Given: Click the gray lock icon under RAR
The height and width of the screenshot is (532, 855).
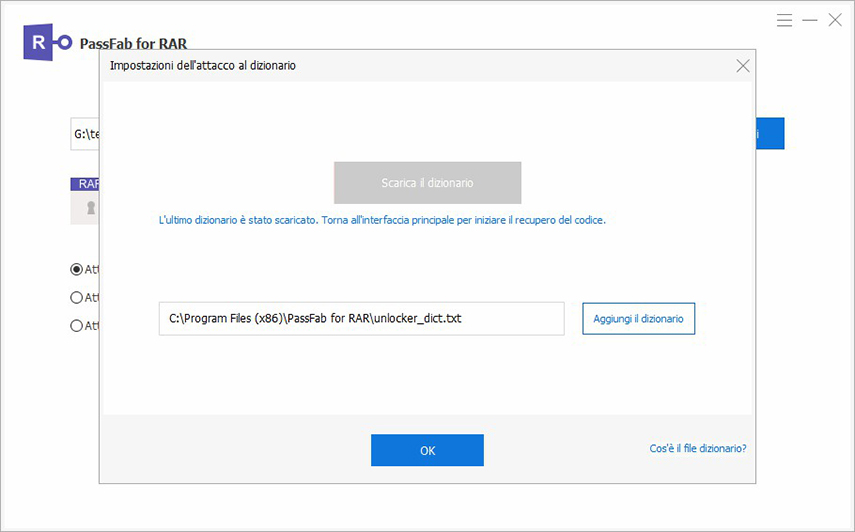Looking at the screenshot, I should (90, 208).
